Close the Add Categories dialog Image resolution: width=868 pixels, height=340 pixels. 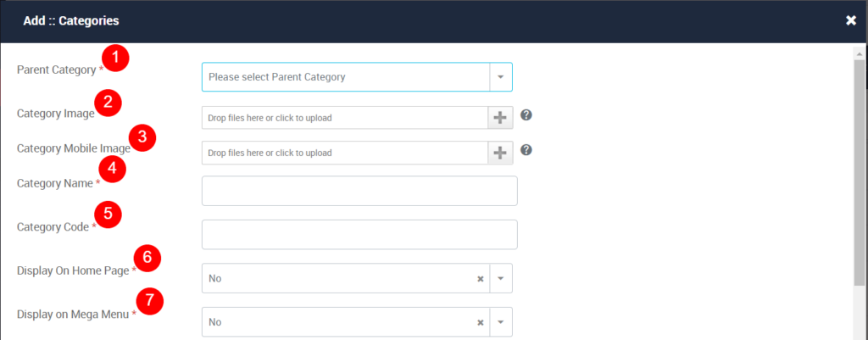point(851,21)
